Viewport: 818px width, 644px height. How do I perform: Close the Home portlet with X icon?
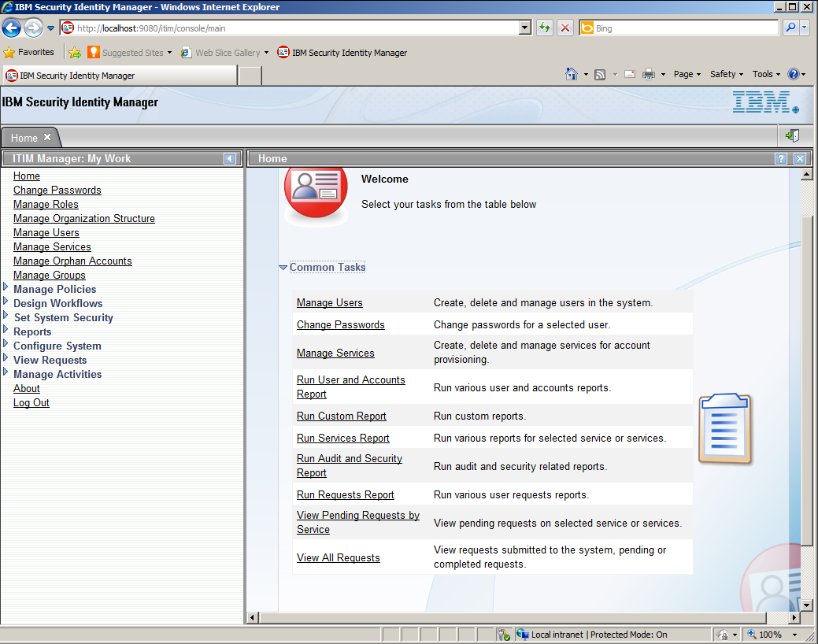click(800, 159)
